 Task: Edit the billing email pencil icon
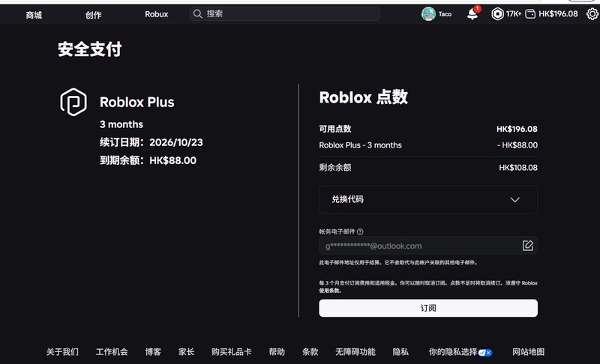528,245
